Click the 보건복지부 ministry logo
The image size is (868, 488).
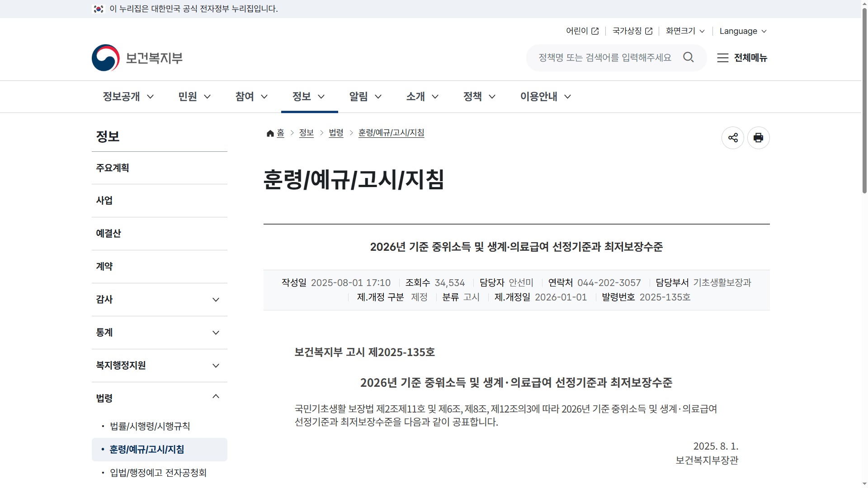[x=137, y=57]
